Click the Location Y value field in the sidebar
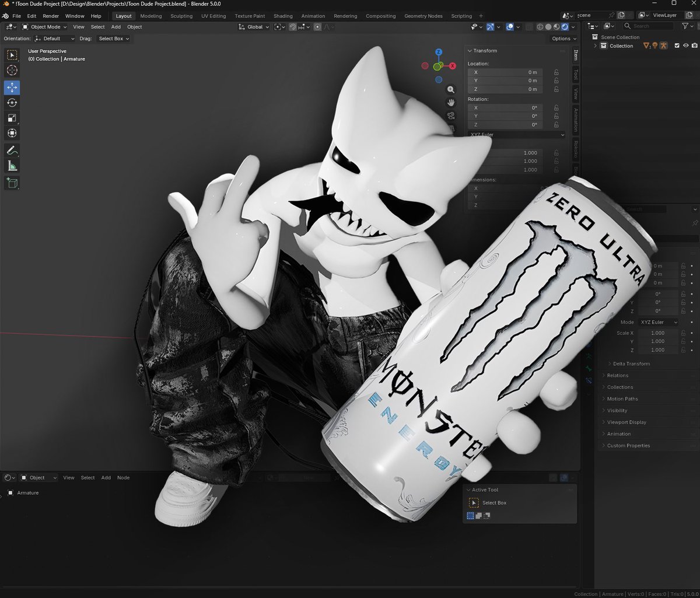Image resolution: width=700 pixels, height=598 pixels. pyautogui.click(x=505, y=81)
